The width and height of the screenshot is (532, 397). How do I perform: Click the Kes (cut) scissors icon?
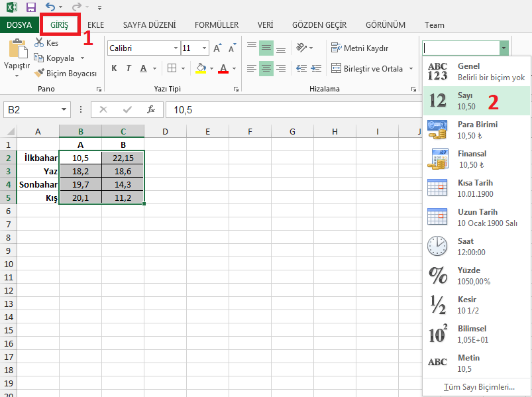pyautogui.click(x=39, y=43)
